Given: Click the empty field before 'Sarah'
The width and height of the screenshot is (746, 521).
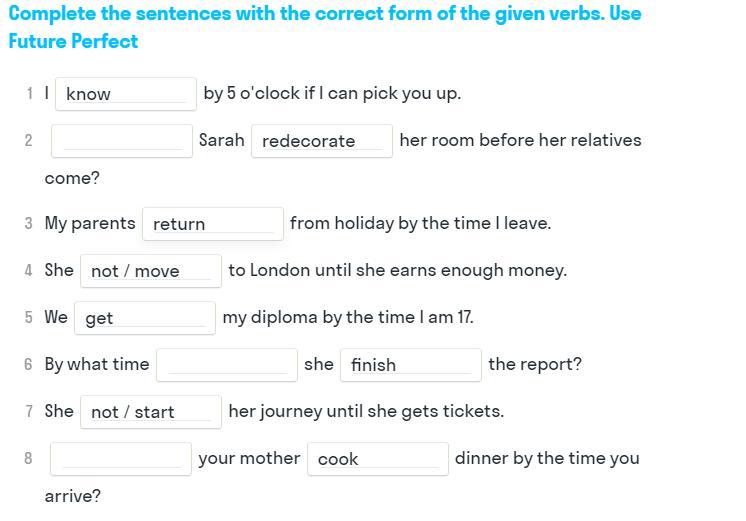Looking at the screenshot, I should (x=122, y=141).
